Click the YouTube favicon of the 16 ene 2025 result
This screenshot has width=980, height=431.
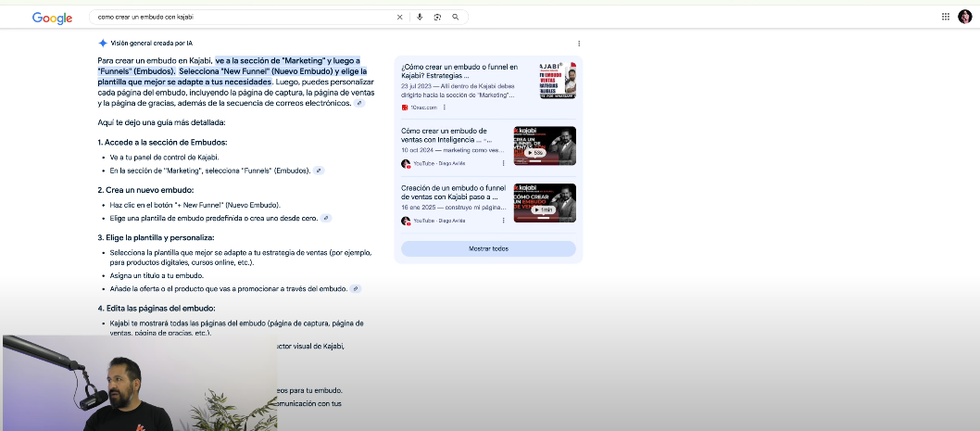tap(406, 221)
